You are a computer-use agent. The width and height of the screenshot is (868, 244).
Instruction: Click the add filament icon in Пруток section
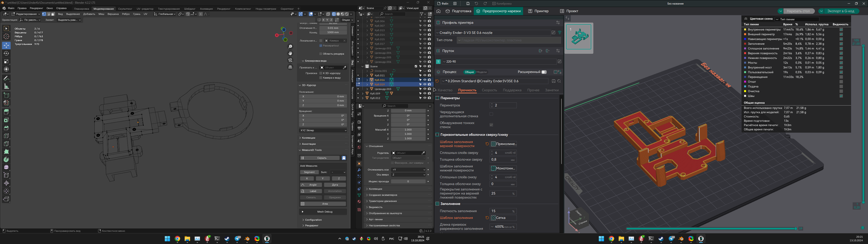pyautogui.click(x=540, y=51)
